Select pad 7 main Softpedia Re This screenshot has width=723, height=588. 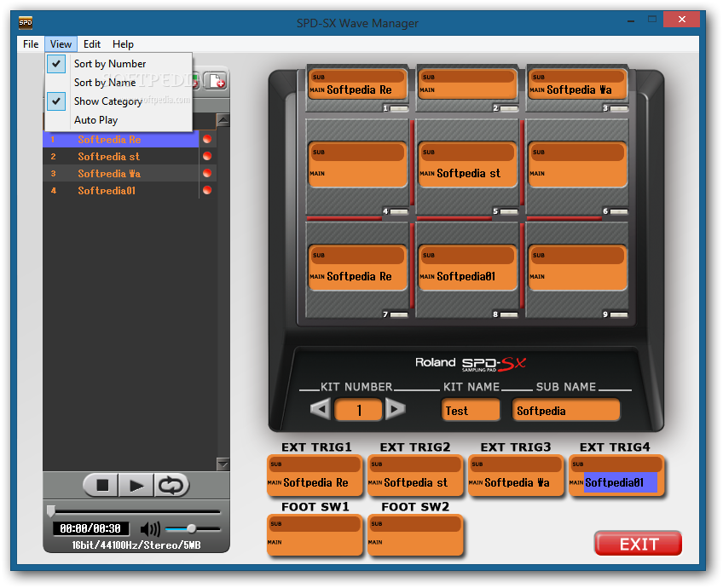(x=358, y=277)
